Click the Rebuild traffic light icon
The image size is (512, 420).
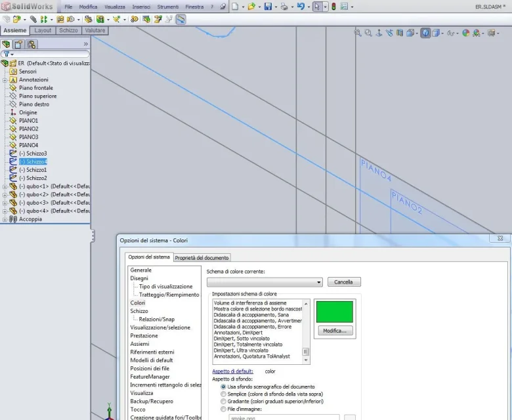tap(333, 7)
